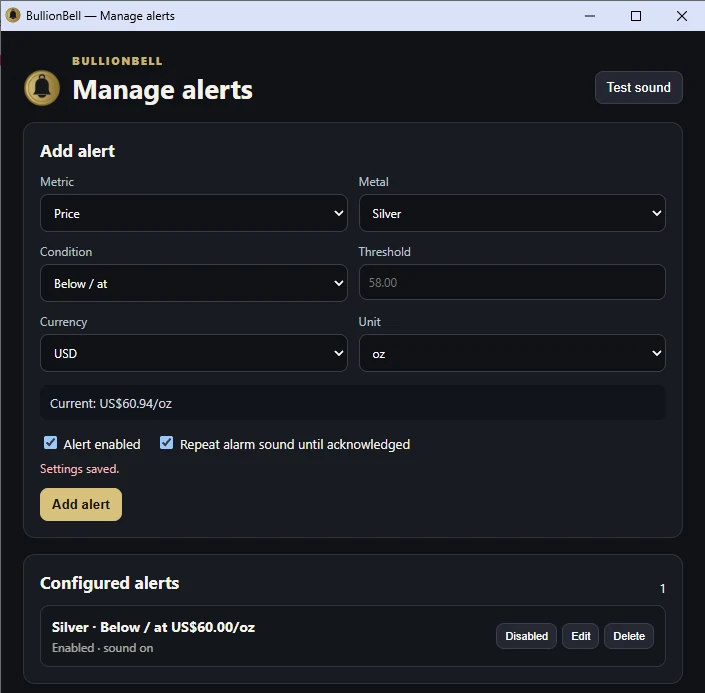The width and height of the screenshot is (705, 693).
Task: Open the Metal dropdown showing Silver
Action: [x=512, y=213]
